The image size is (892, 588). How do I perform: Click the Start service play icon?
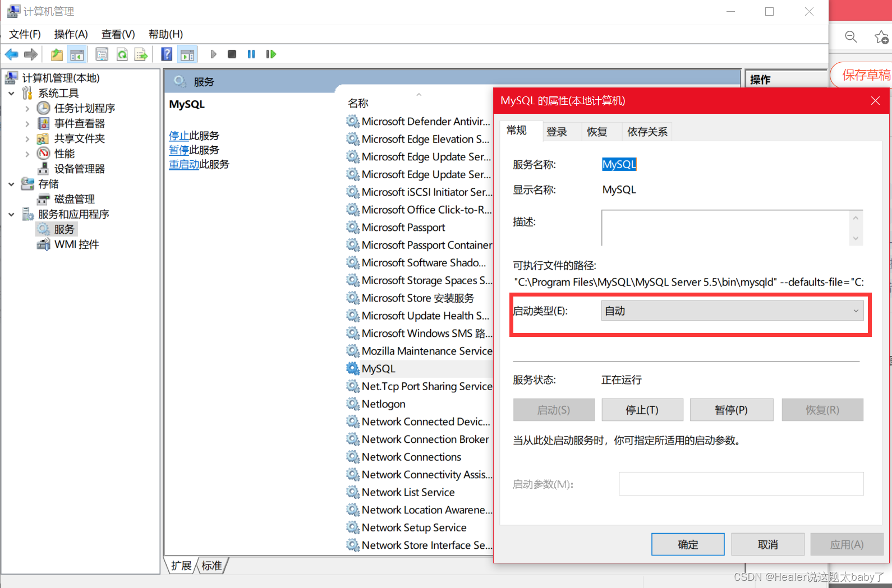[x=213, y=54]
